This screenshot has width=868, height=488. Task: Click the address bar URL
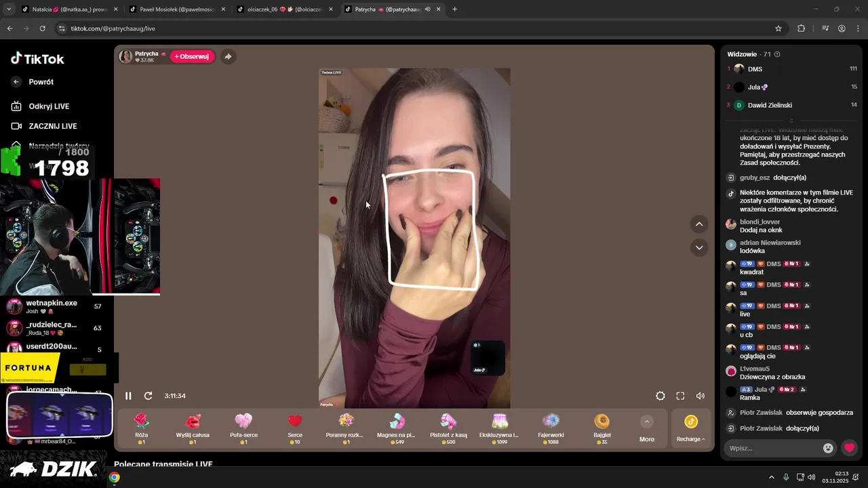coord(113,28)
